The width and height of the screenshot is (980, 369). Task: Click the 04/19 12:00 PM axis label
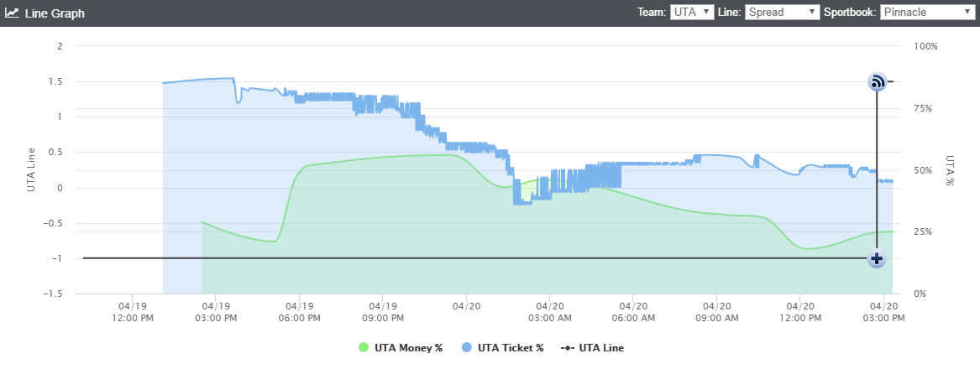132,312
